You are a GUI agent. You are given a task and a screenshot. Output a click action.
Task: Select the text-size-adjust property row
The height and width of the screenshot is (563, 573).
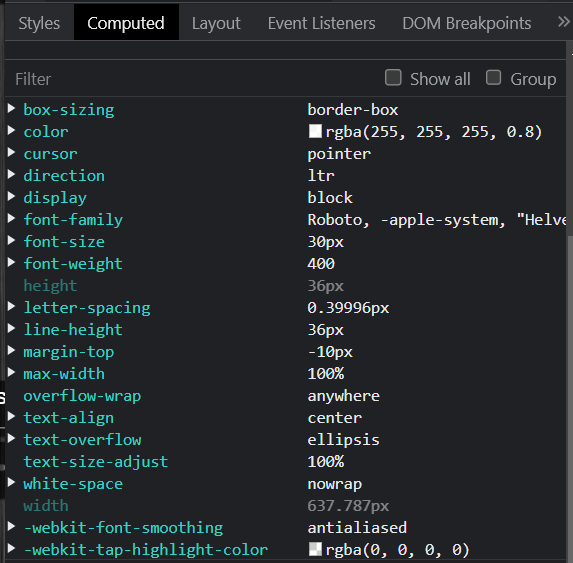coord(285,462)
